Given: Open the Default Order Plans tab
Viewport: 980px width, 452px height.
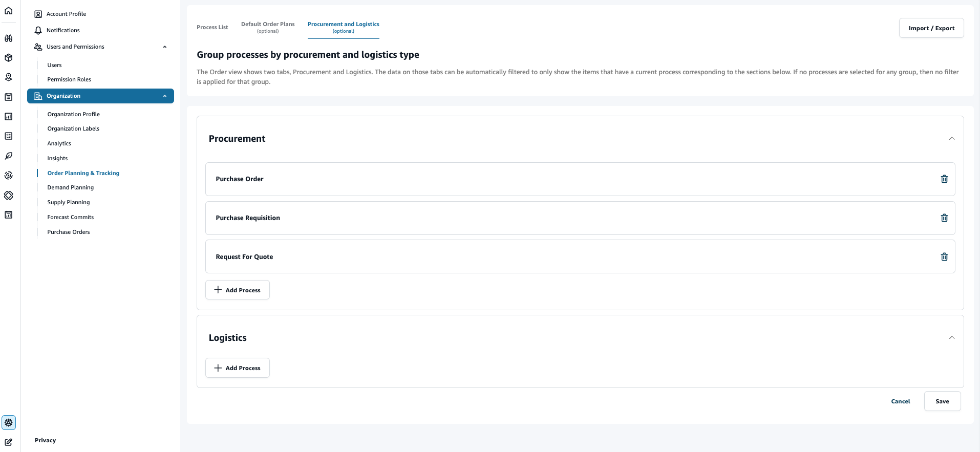Looking at the screenshot, I should 268,28.
